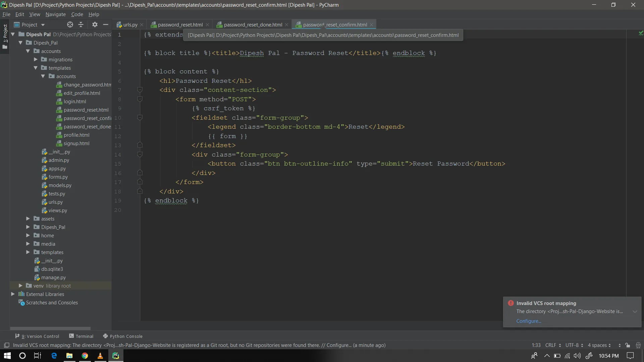Viewport: 644px width, 362px height.
Task: Switch to password_reset_done.html tab
Action: (x=253, y=25)
